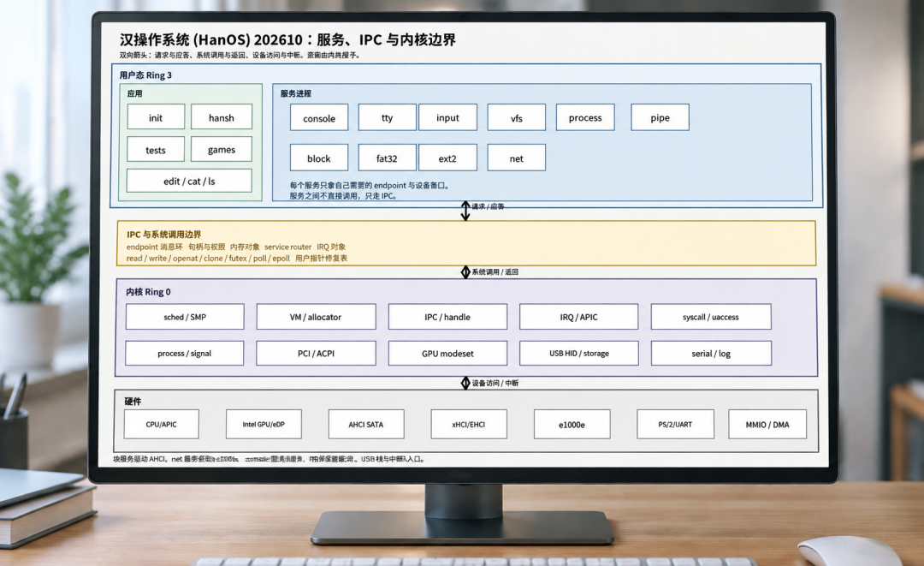
Task: Select the e1000e hardware box
Action: [x=572, y=424]
